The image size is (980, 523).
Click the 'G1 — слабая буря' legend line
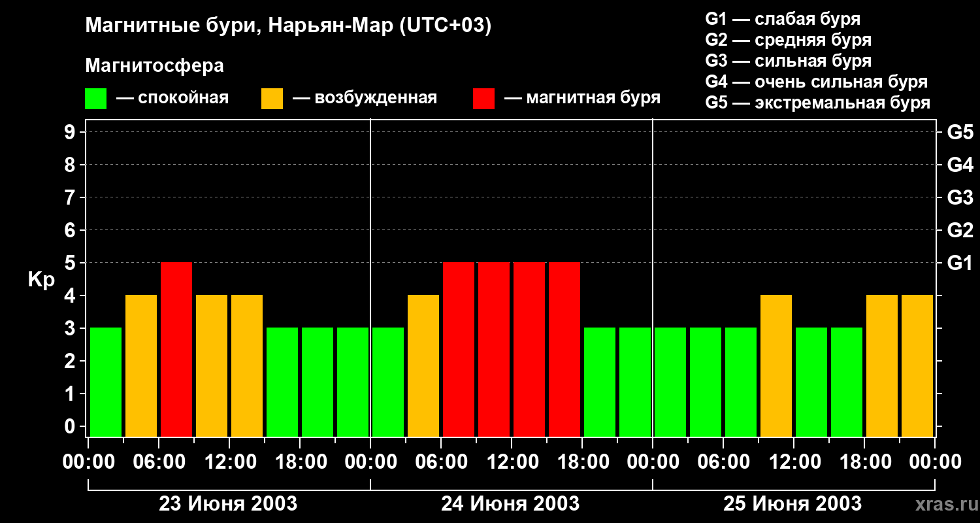[783, 19]
